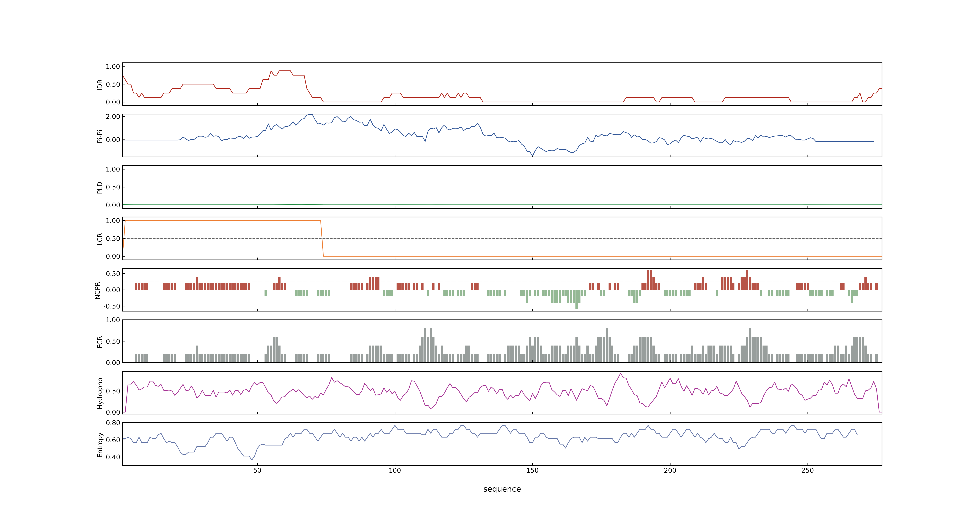Select the 0.00 tick on IDR axis
Screen dimensions: 980x523
[113, 102]
